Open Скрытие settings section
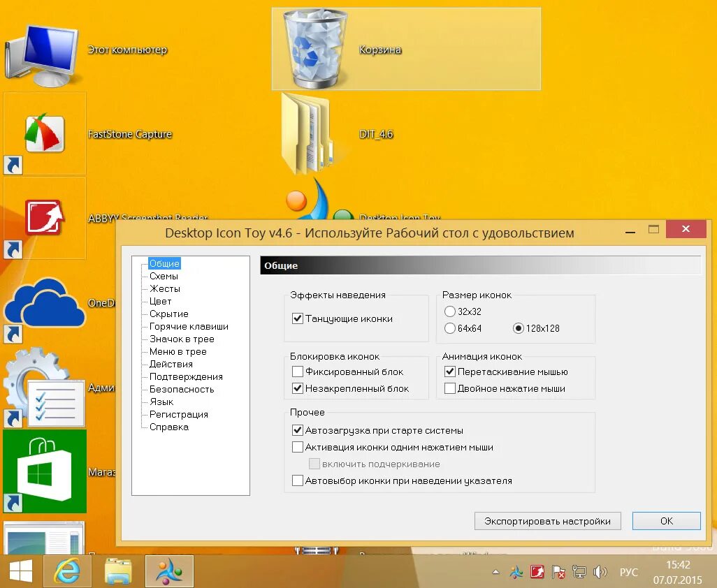 pos(168,314)
